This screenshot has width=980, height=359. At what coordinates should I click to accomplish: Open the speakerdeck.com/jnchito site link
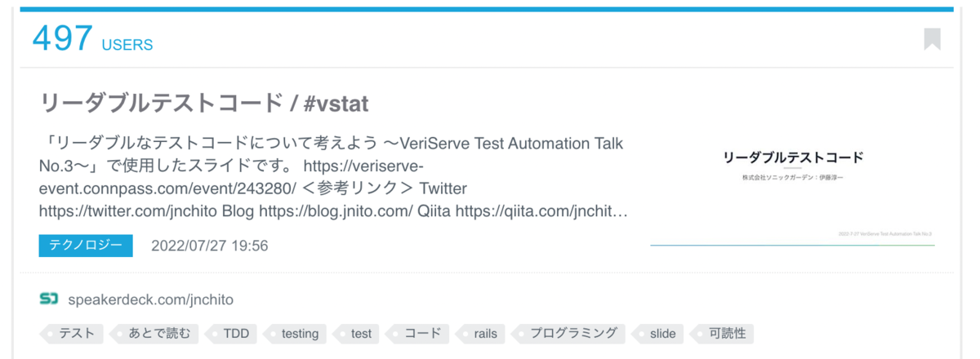tap(151, 299)
